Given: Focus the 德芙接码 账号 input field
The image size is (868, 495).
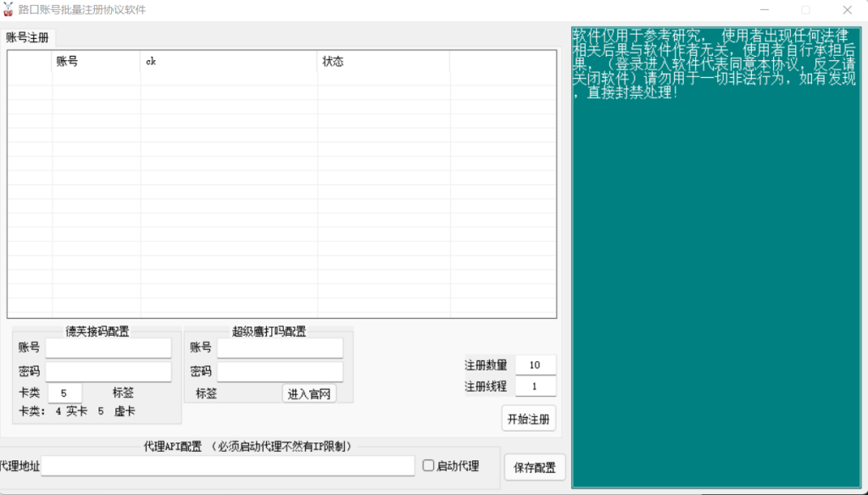Looking at the screenshot, I should click(108, 348).
